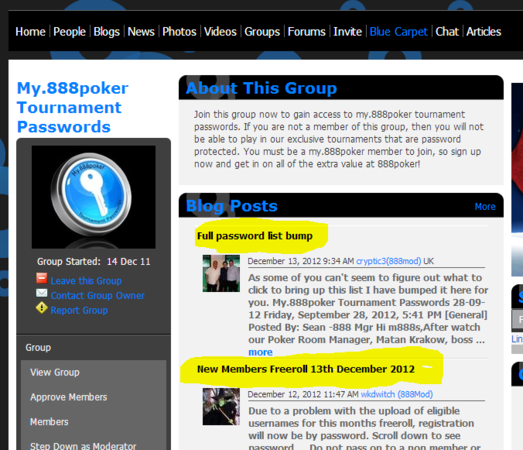The width and height of the screenshot is (523, 450).
Task: Open Groups in the navigation bar
Action: 262,32
